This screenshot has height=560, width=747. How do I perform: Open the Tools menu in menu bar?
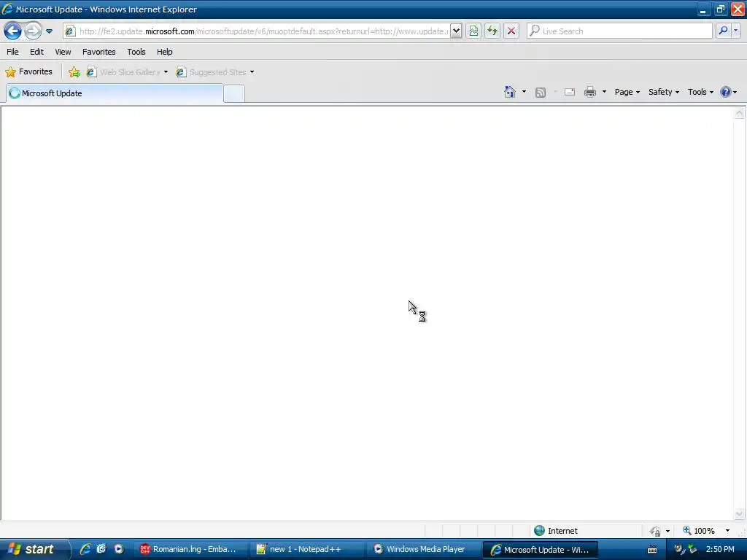136,52
